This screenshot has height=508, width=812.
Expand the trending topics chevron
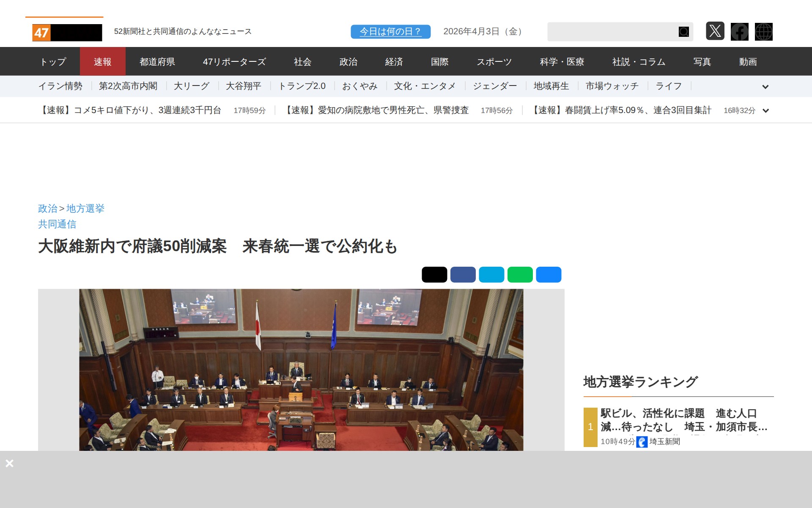click(x=765, y=87)
